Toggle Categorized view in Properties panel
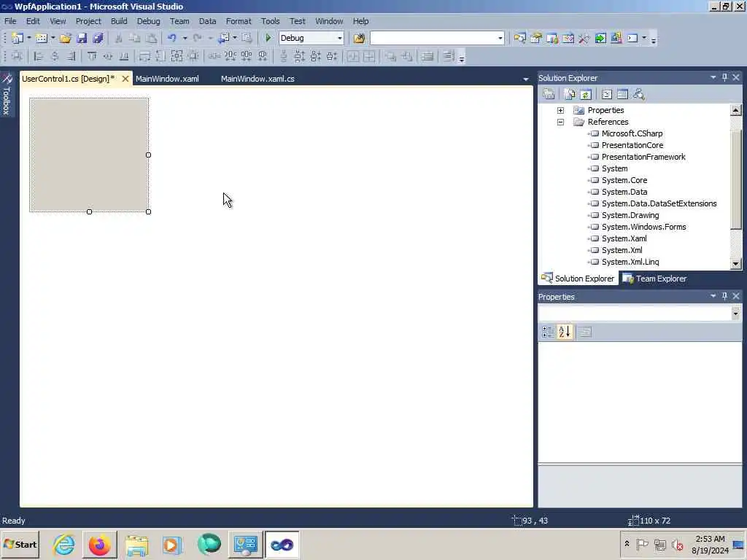Image resolution: width=747 pixels, height=560 pixels. [548, 332]
